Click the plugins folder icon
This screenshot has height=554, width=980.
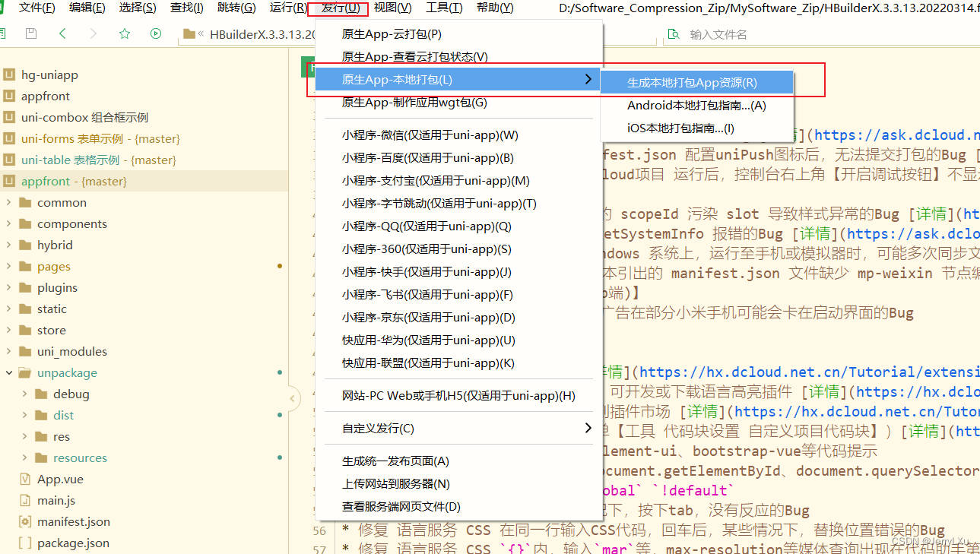(24, 287)
